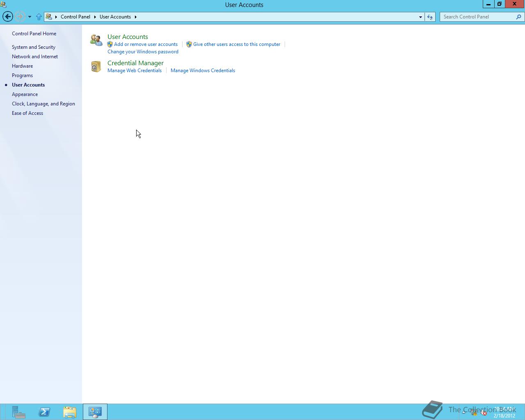Launch Windows PowerShell from the taskbar

pyautogui.click(x=44, y=412)
